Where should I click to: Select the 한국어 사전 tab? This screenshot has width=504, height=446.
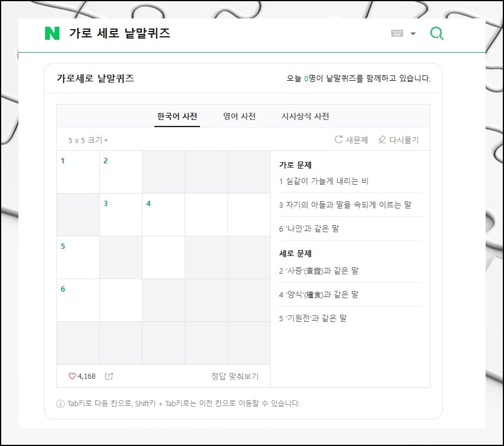tap(177, 116)
